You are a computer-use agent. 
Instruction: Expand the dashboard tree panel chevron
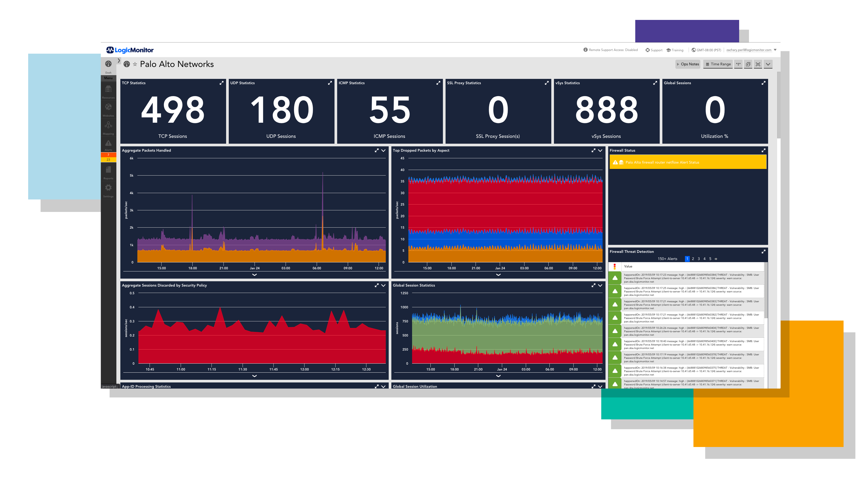(x=118, y=61)
